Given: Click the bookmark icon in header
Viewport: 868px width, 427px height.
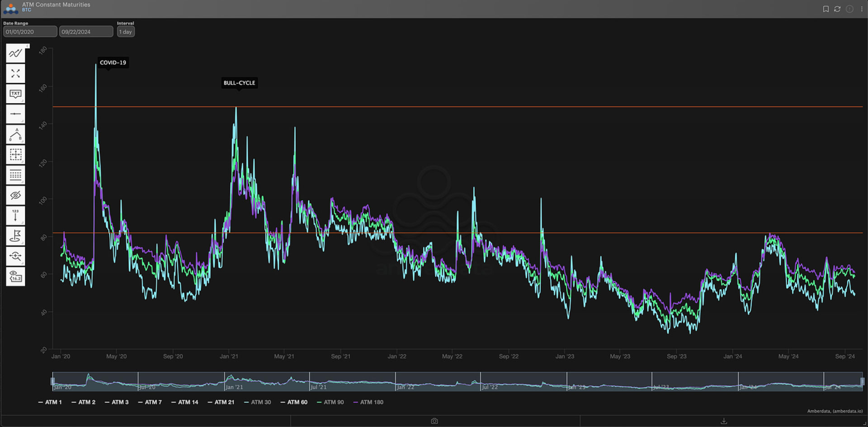Looking at the screenshot, I should click(x=826, y=9).
